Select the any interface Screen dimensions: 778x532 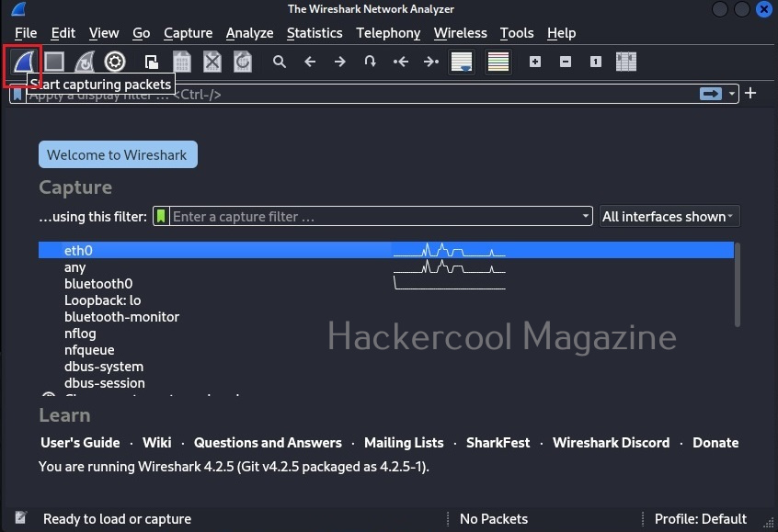386,267
